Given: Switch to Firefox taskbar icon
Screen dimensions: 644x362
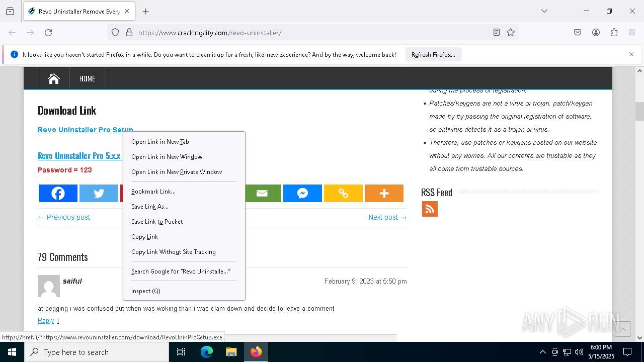Looking at the screenshot, I should tap(256, 352).
